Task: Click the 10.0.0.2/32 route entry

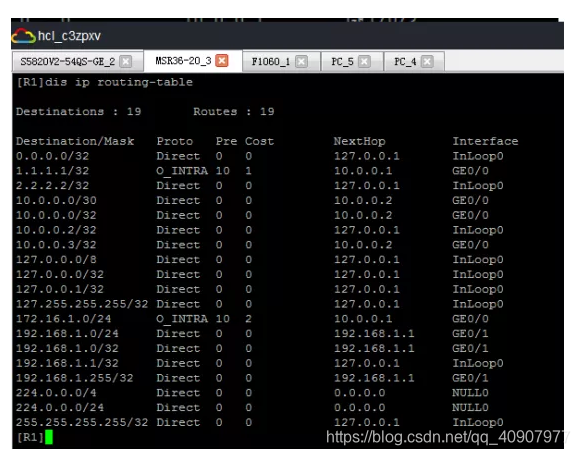Action: click(x=260, y=230)
